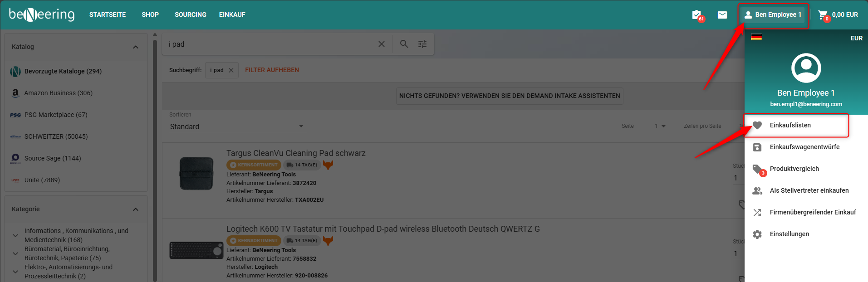The image size is (868, 282).
Task: Click the German flag language icon
Action: pos(756,37)
